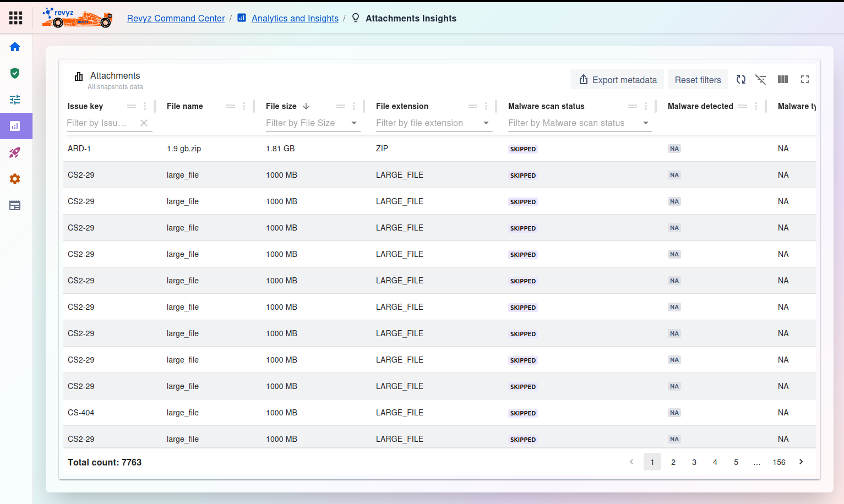Expand the Filter by File Size dropdown
The image size is (844, 504).
point(354,123)
